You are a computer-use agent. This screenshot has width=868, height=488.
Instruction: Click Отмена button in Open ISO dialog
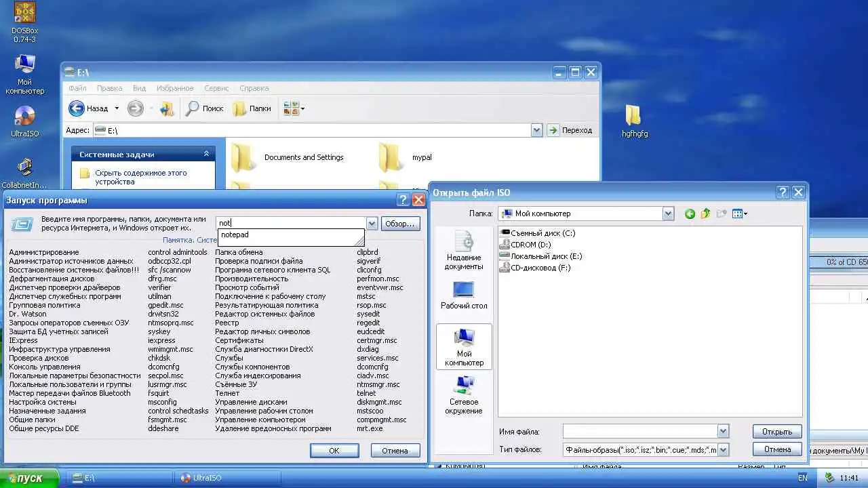coord(777,449)
